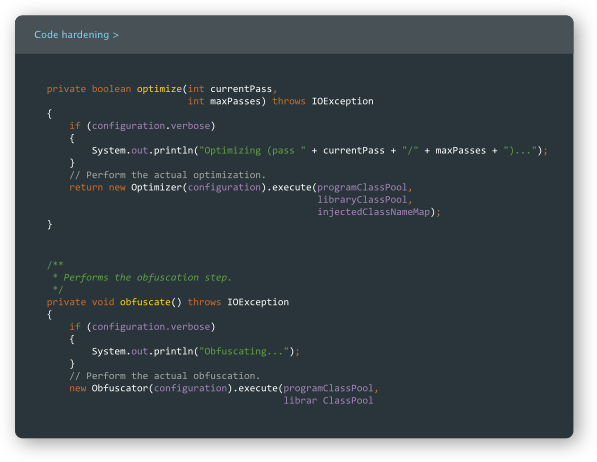Click the "private void obfuscate() throws IOException" line
This screenshot has width=597, height=462.
pos(168,302)
